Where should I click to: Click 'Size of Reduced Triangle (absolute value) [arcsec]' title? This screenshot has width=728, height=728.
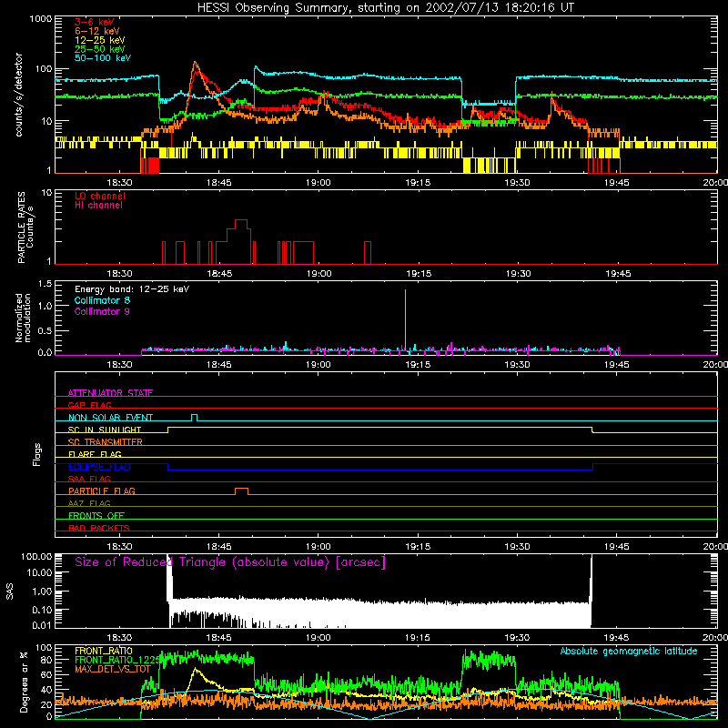(x=230, y=562)
